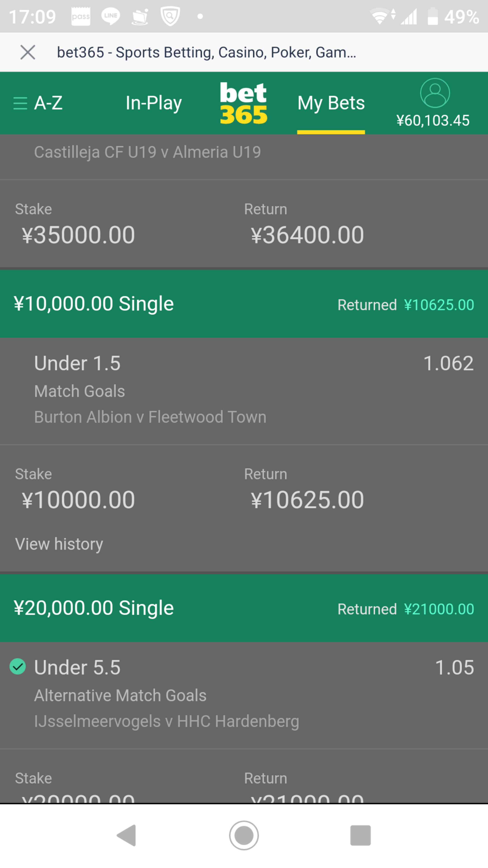
Task: Open Castilleja CF U19 v Almeria U19
Action: click(x=148, y=152)
